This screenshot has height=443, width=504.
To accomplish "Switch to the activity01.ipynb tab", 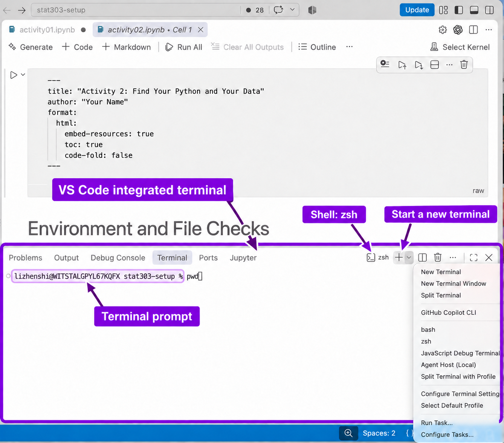I will (47, 30).
